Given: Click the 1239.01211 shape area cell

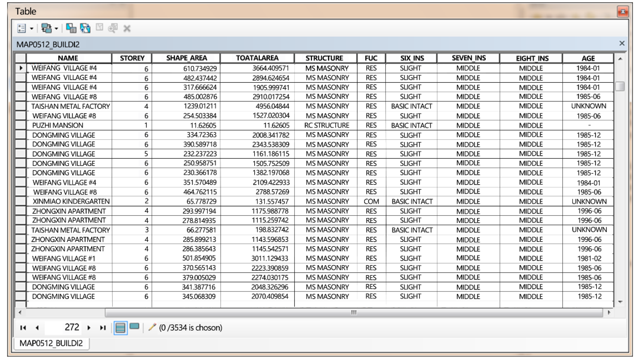Looking at the screenshot, I should pyautogui.click(x=186, y=106).
